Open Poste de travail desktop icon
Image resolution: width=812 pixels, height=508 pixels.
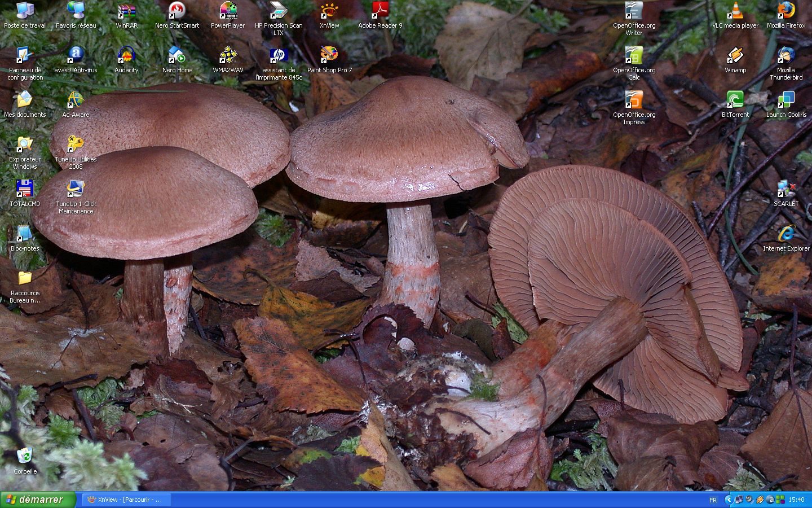25,15
